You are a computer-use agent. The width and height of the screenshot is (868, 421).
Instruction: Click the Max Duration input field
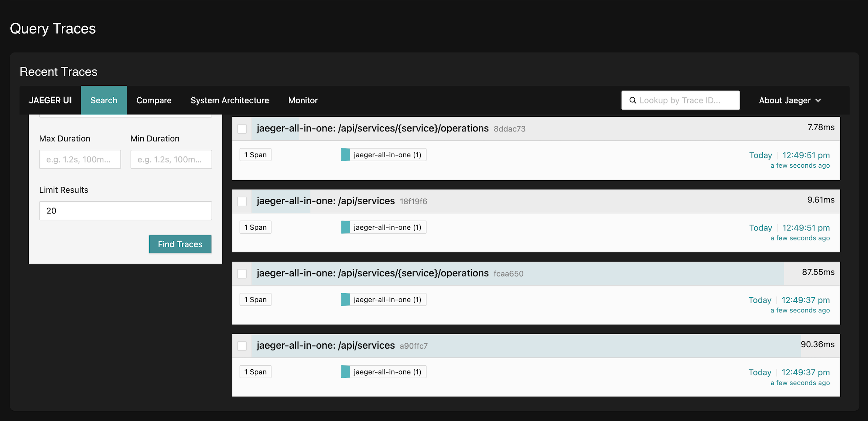tap(80, 160)
